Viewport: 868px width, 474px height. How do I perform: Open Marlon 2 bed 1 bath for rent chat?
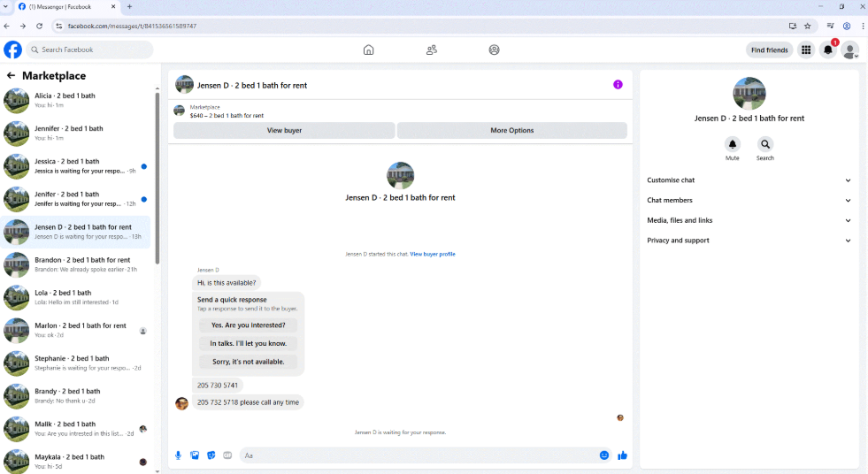76,330
